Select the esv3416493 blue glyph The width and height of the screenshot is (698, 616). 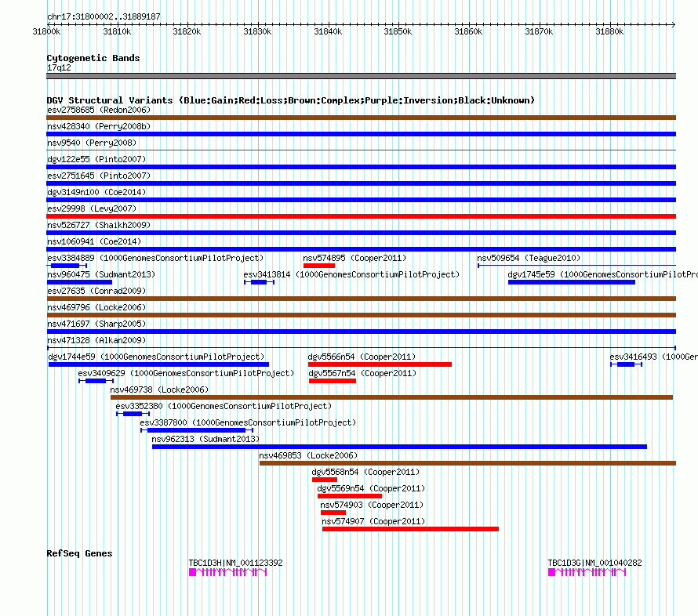627,364
